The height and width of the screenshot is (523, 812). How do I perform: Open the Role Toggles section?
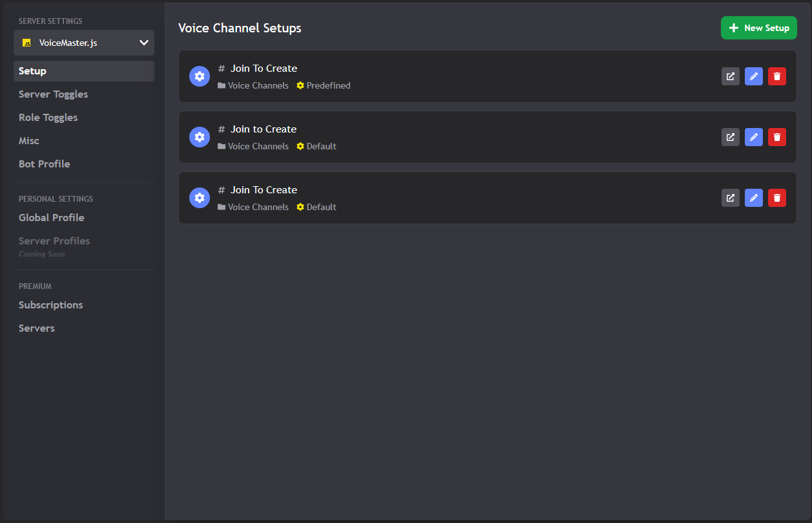pos(48,117)
